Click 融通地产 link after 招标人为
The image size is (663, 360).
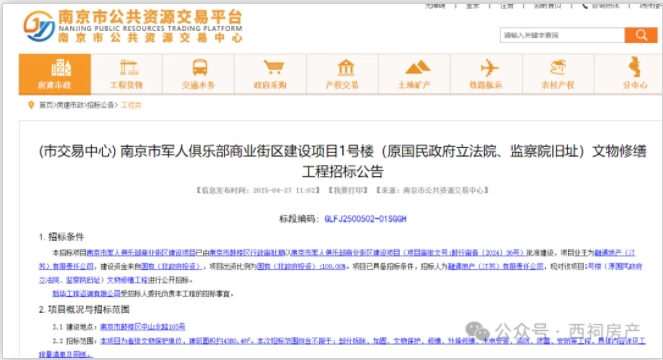[496, 266]
